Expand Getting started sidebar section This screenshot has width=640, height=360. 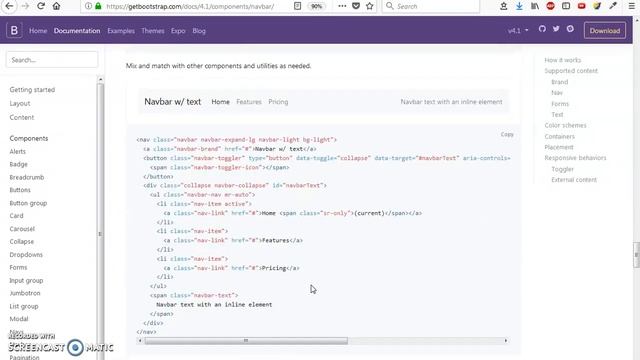coord(32,89)
